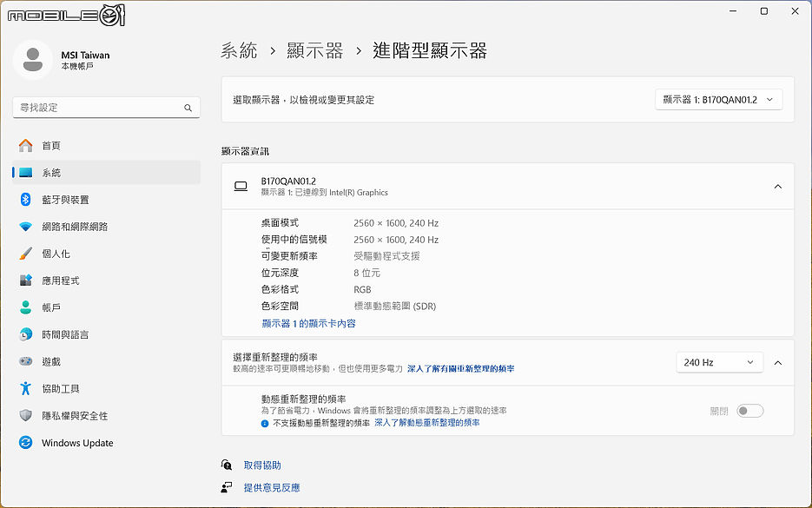This screenshot has width=812, height=508.
Task: Click the Apps (應用程式) icon
Action: click(x=25, y=280)
